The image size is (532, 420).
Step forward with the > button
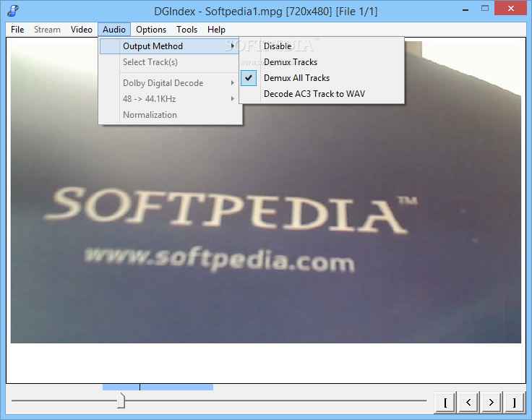pos(492,403)
